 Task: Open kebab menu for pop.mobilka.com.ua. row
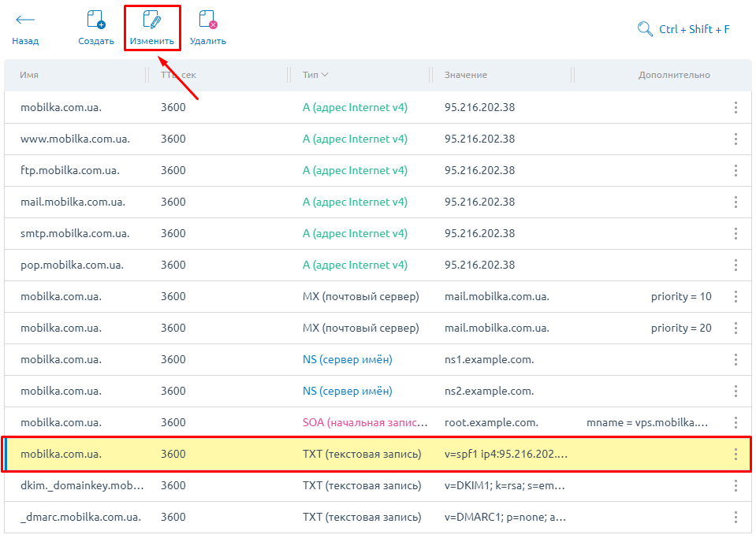click(x=736, y=265)
